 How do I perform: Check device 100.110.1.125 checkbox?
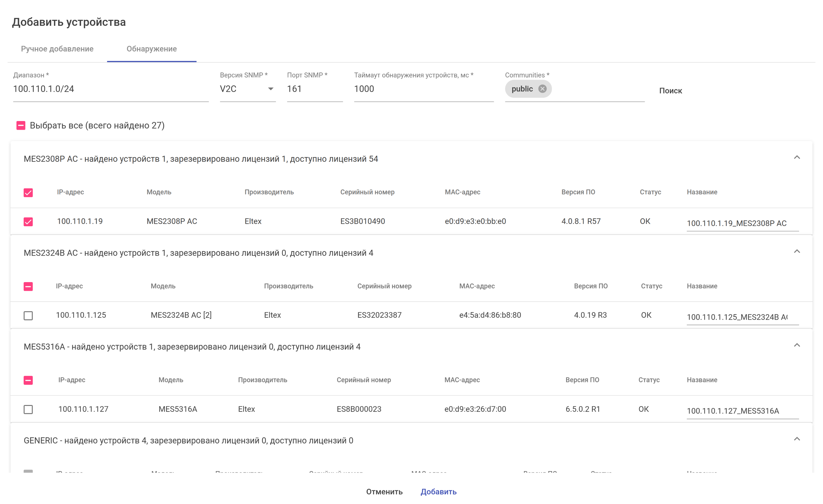click(x=28, y=315)
